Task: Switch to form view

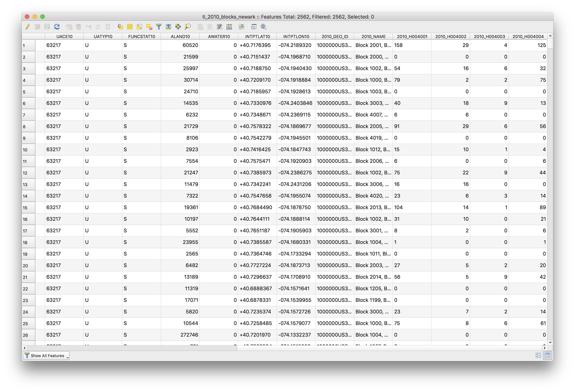Action: [538, 356]
